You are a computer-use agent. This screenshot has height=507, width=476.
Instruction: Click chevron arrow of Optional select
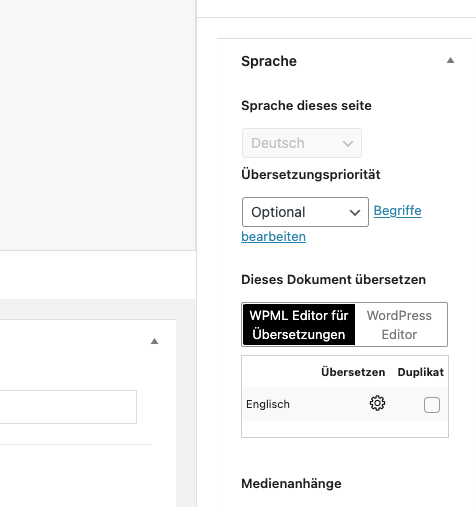pyautogui.click(x=355, y=213)
